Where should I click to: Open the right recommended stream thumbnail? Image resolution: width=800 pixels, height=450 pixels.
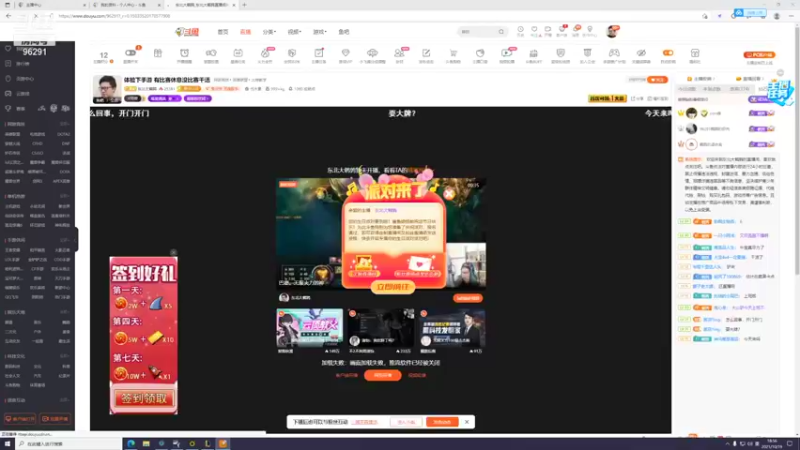452,328
